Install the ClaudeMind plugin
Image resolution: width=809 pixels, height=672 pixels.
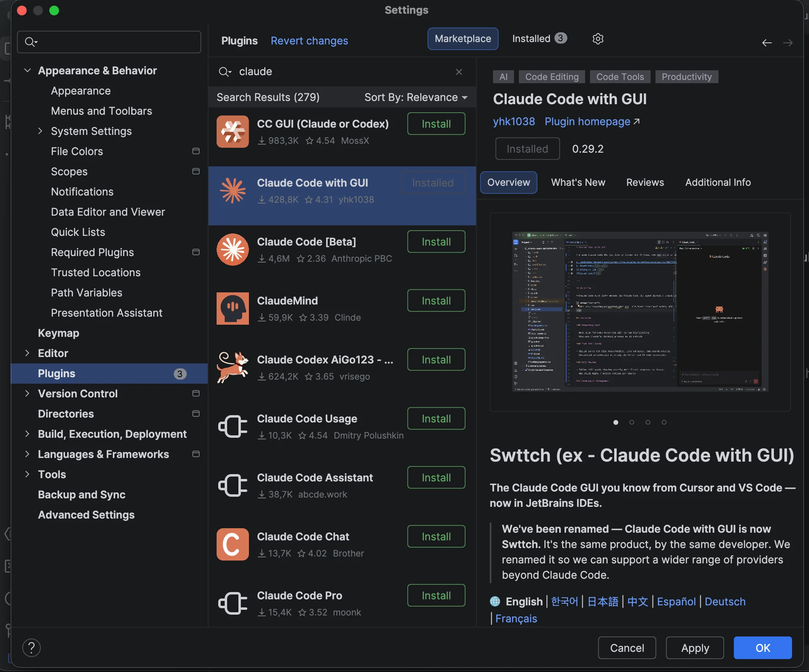click(436, 300)
